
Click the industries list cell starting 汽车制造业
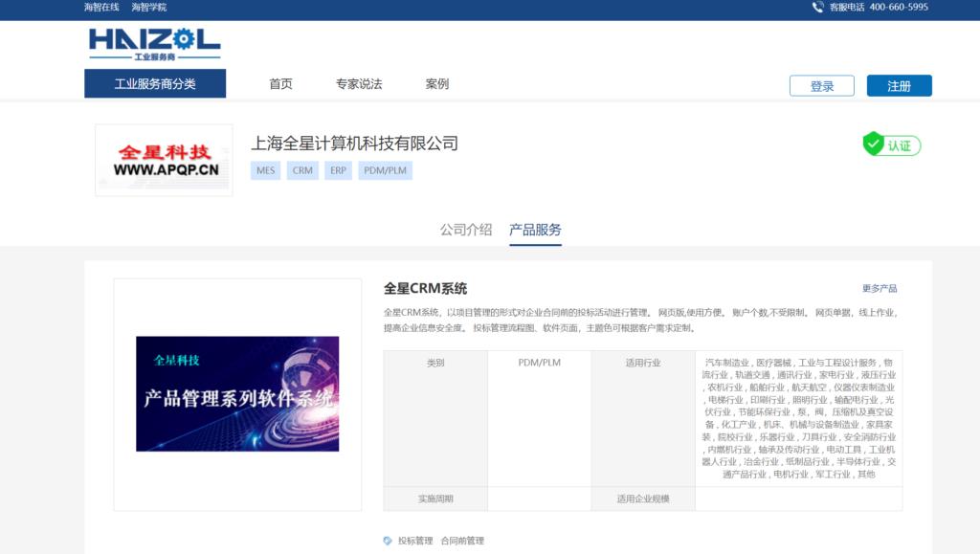coord(799,418)
